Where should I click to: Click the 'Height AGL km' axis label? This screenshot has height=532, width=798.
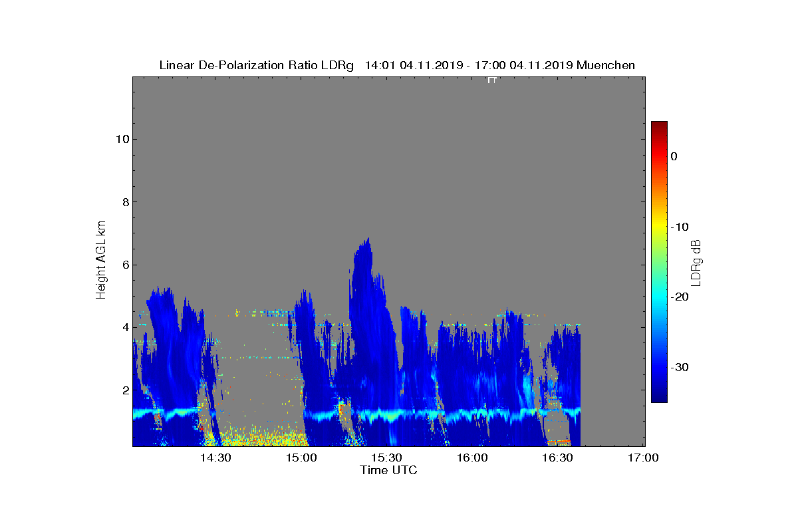point(101,261)
